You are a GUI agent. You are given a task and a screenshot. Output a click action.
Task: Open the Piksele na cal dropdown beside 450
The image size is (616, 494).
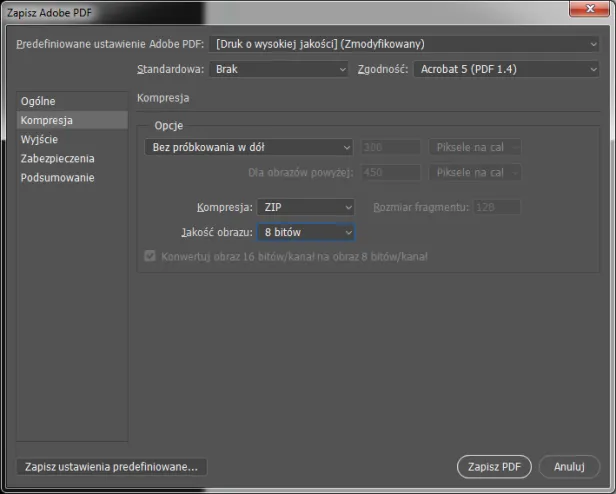pyautogui.click(x=475, y=173)
